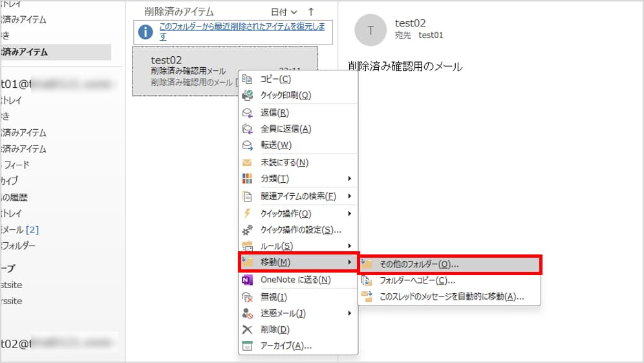Click the Quick Print printer icon
The width and height of the screenshot is (644, 363).
point(246,95)
